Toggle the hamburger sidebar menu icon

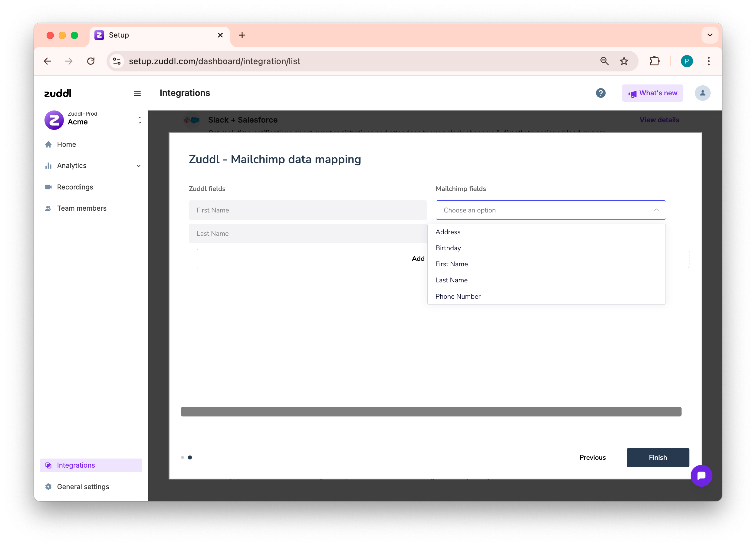[137, 93]
